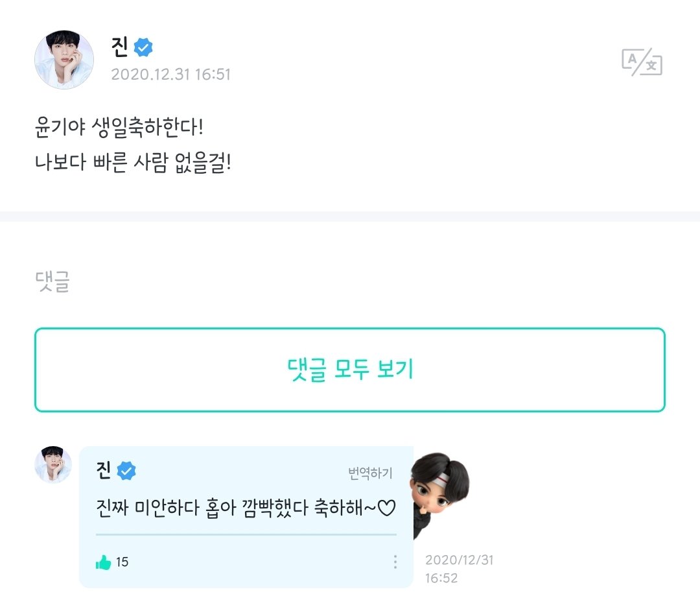Tap the translate icon on the post
Viewport: 700px width, 605px height.
(642, 63)
